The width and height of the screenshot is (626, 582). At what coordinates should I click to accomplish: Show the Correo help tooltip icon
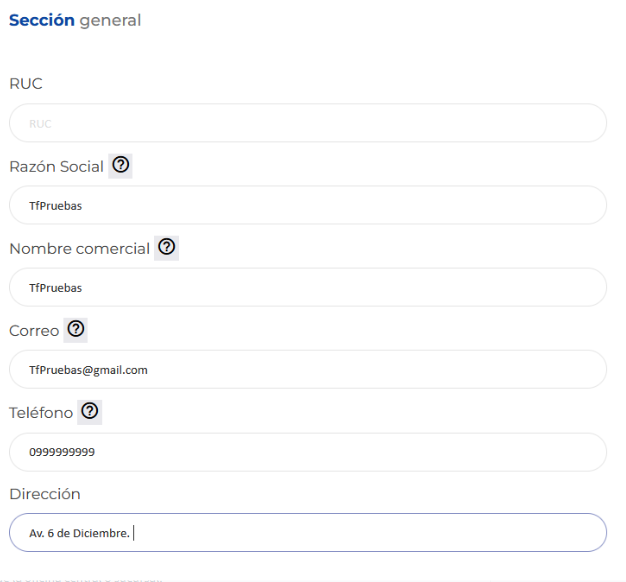[x=76, y=330]
